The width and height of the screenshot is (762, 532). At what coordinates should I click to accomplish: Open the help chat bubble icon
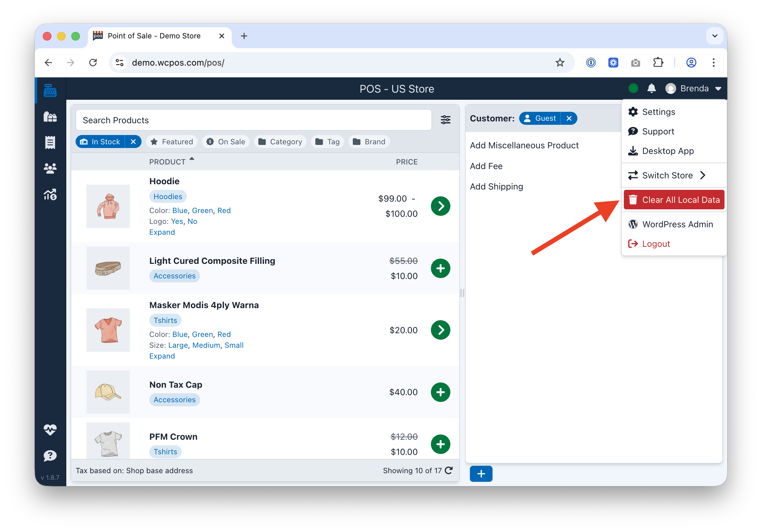pyautogui.click(x=50, y=455)
